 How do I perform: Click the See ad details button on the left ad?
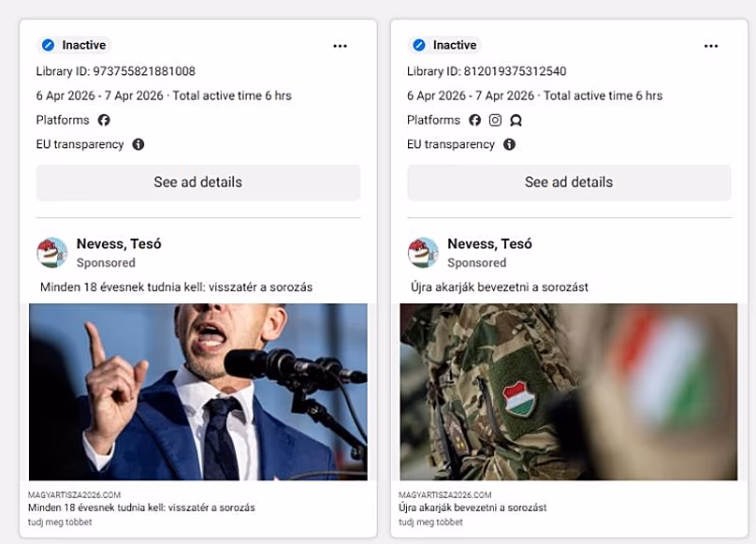[x=197, y=182]
